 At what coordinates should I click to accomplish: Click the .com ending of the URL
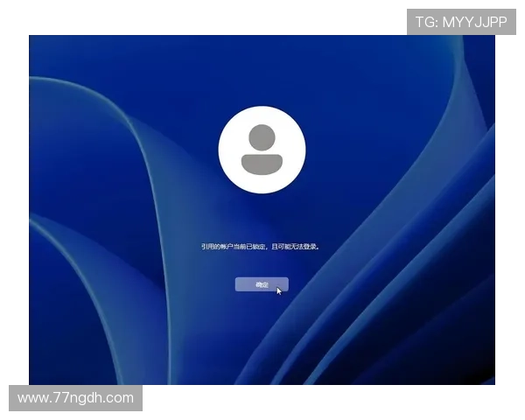[x=120, y=398]
